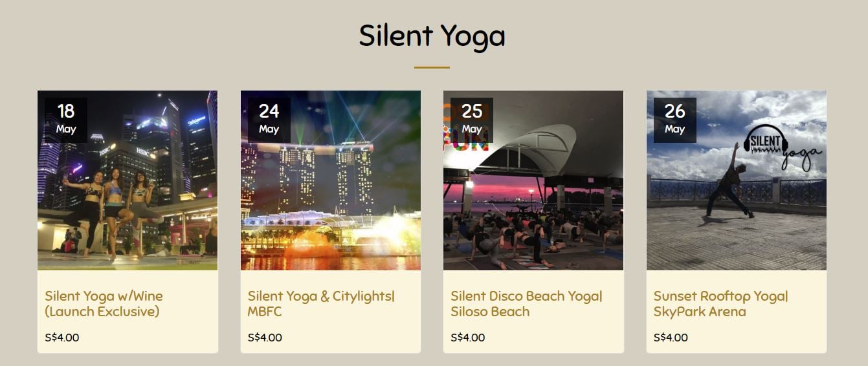The width and height of the screenshot is (868, 366).
Task: Click the S$4.00 price under Silent Yoga w/Wine
Action: (x=62, y=338)
